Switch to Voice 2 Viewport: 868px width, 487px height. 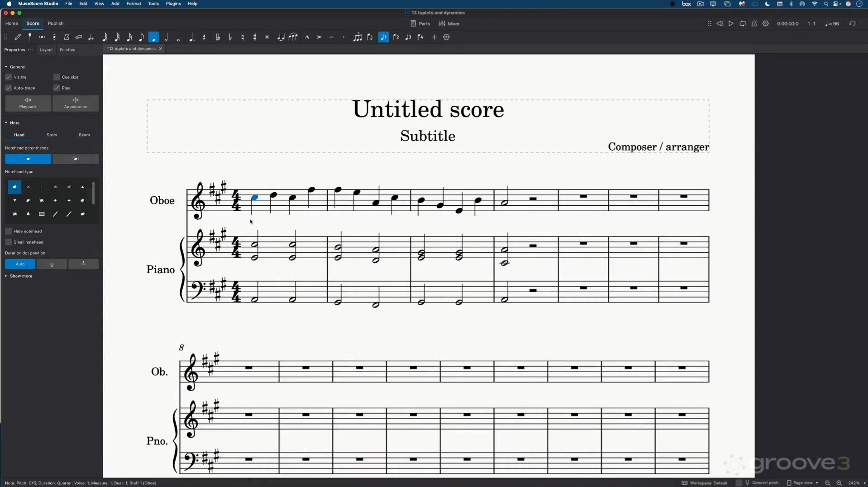[396, 38]
